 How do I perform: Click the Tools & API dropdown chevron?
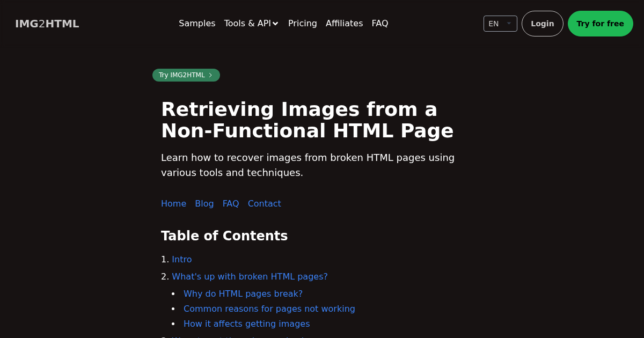[275, 24]
